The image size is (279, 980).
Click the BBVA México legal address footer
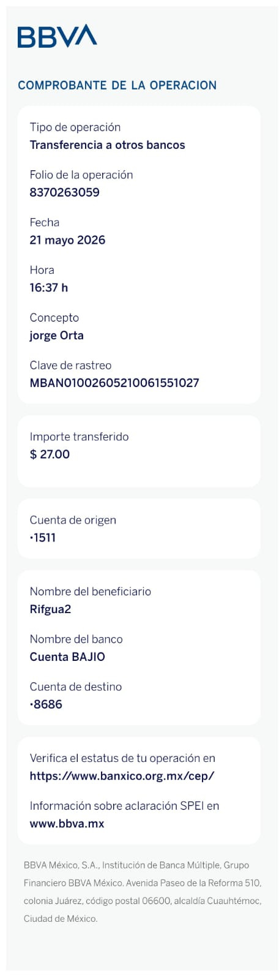pos(142,892)
